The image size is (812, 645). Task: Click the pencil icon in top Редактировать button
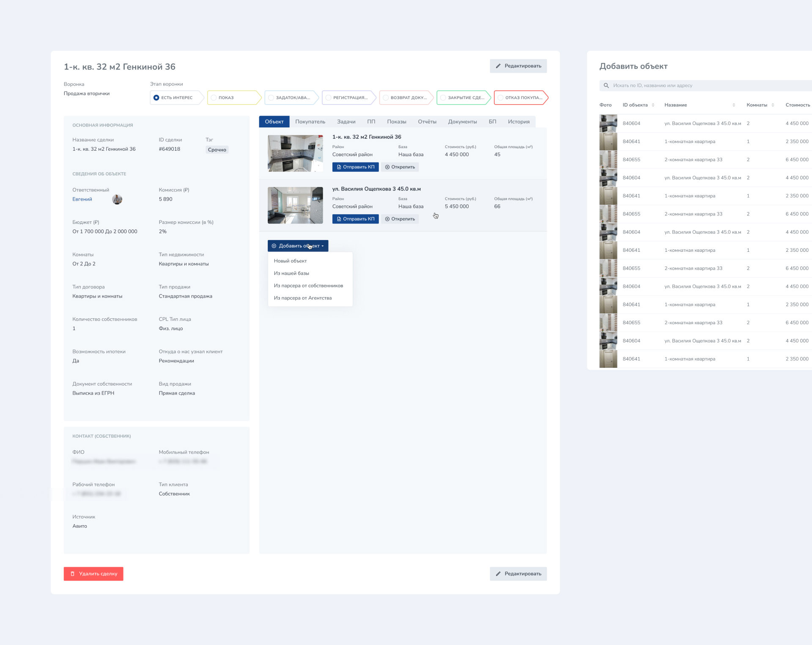[x=498, y=66]
